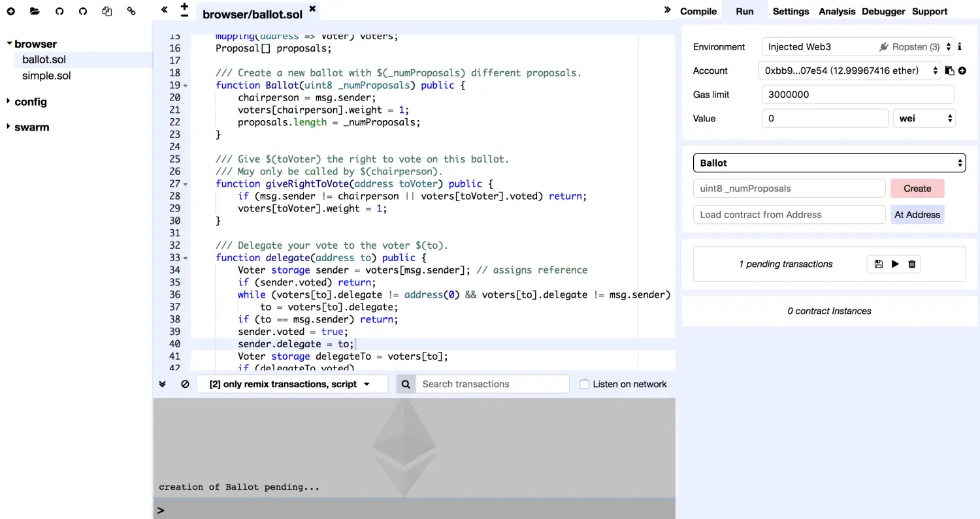The height and width of the screenshot is (519, 980).
Task: Click the Gas limit input field
Action: pyautogui.click(x=858, y=94)
